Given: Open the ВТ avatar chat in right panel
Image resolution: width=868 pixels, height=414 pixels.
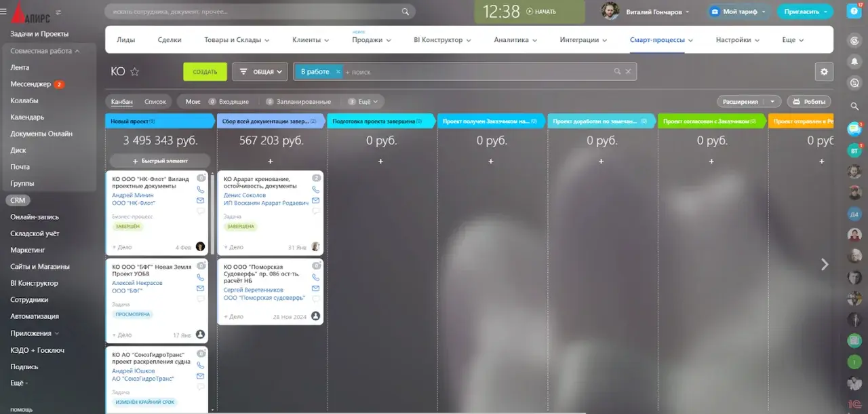Looking at the screenshot, I should [x=854, y=150].
